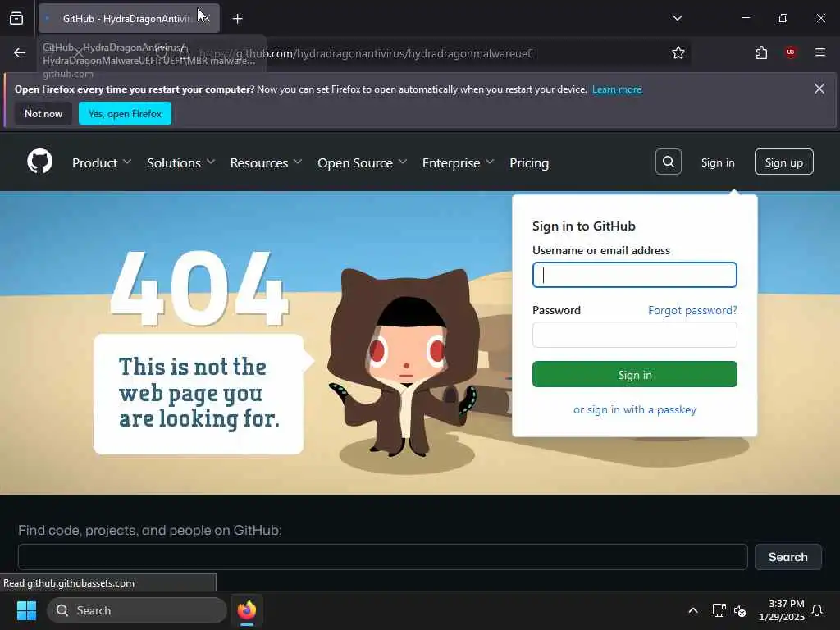Focus the Find code, projects, people field

point(382,557)
